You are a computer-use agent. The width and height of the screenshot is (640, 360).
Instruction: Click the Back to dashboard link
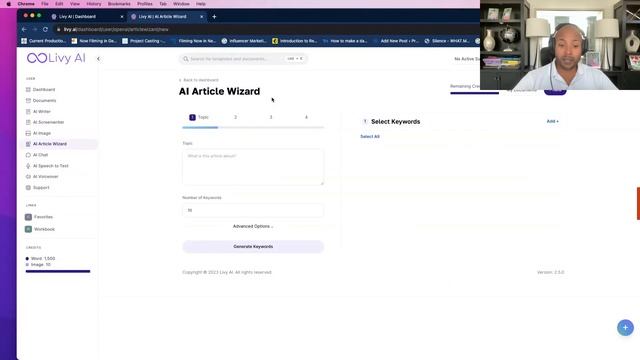pyautogui.click(x=199, y=80)
